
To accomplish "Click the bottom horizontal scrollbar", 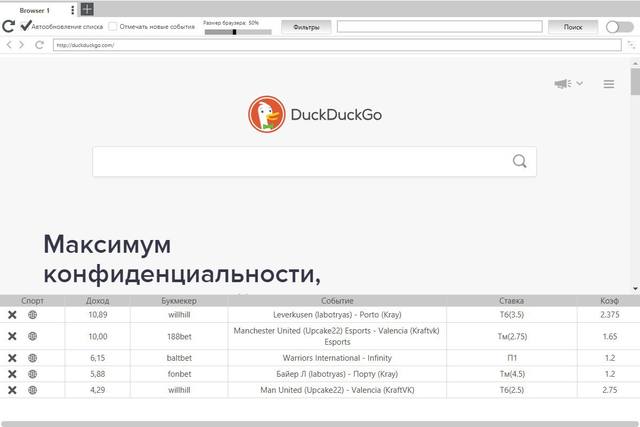I will [320, 424].
